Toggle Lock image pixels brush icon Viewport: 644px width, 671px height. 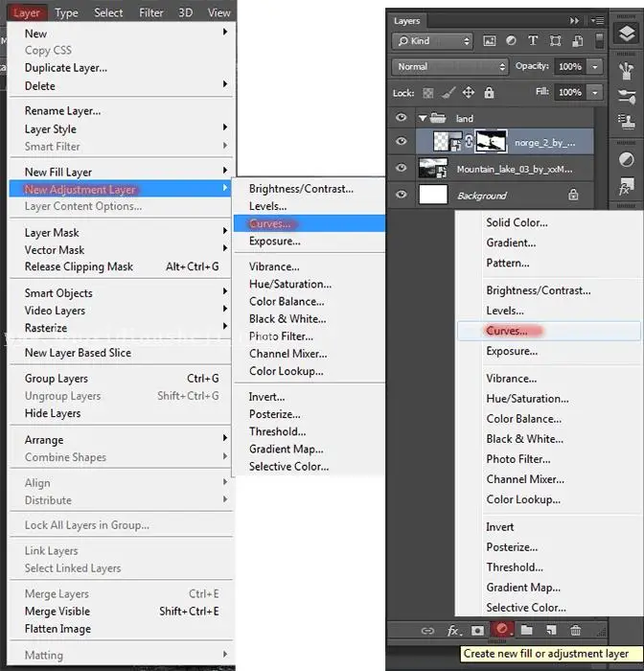coord(448,92)
